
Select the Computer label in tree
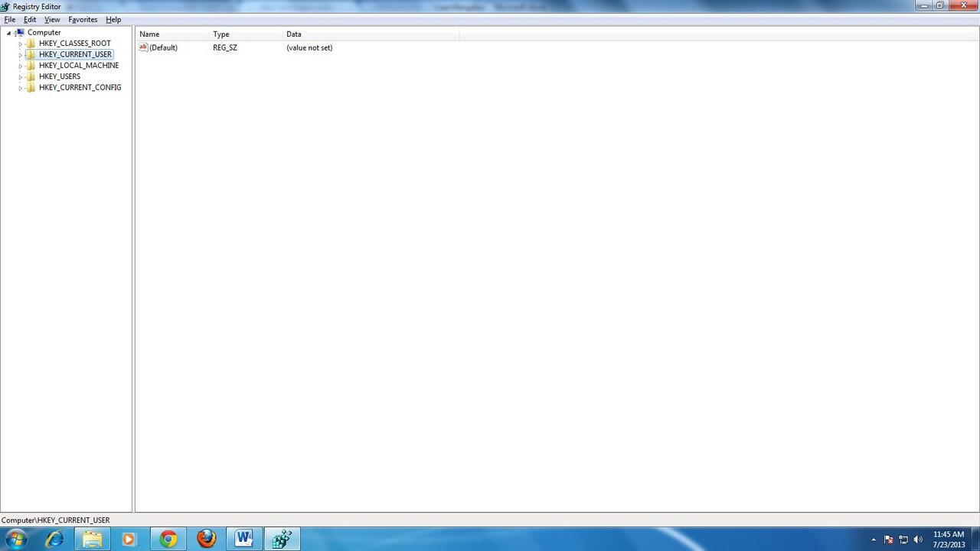[x=44, y=33]
